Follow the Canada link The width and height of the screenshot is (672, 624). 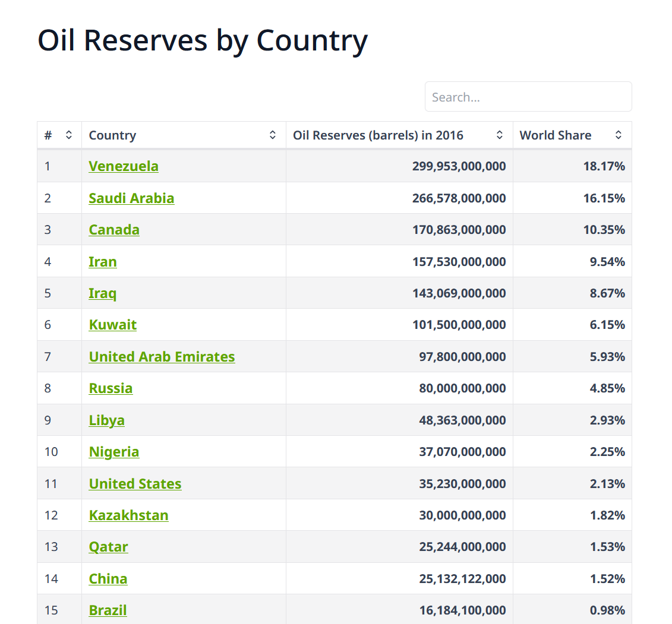(114, 230)
